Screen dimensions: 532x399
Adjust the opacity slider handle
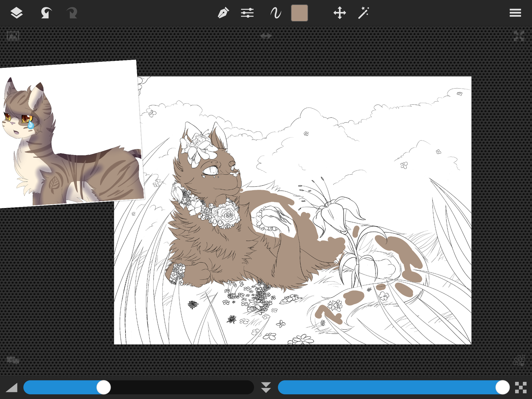(502, 387)
